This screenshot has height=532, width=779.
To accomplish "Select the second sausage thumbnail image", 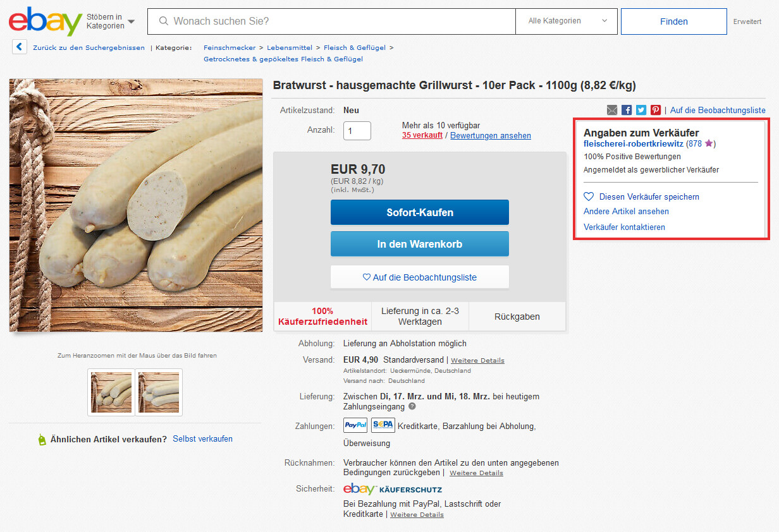I will 159,392.
